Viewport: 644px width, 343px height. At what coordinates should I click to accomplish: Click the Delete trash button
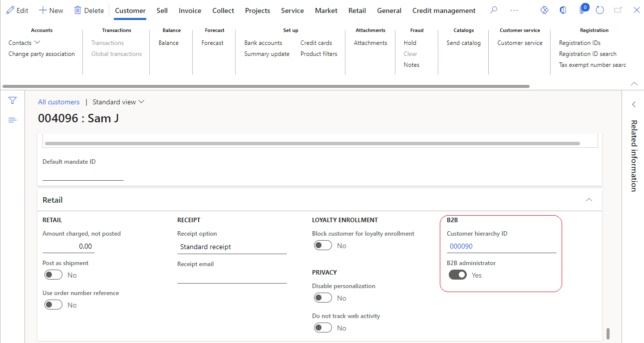point(89,10)
